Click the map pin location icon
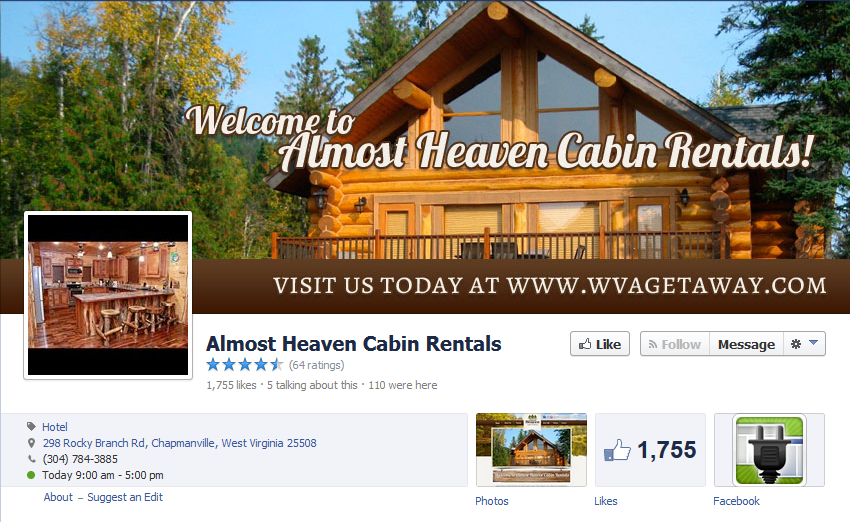Screen dimensions: 850x522 [x=31, y=443]
